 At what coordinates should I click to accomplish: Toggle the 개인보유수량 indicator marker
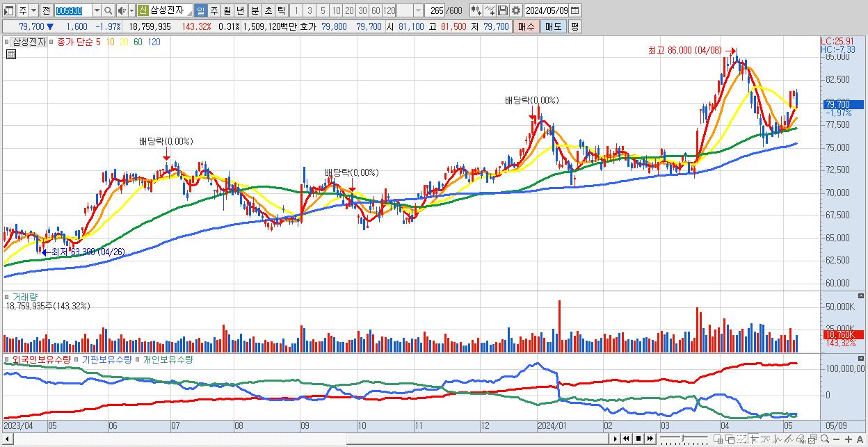139,359
